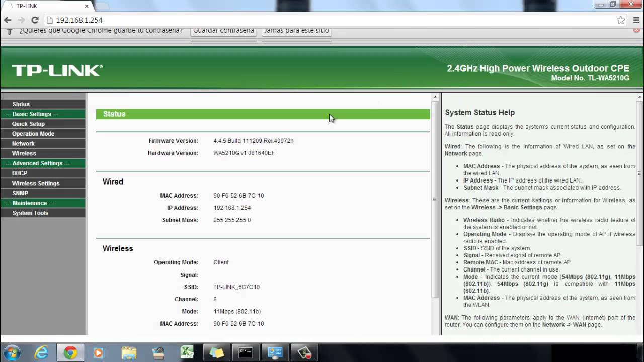Click the MAC address value under Wired

point(238,196)
